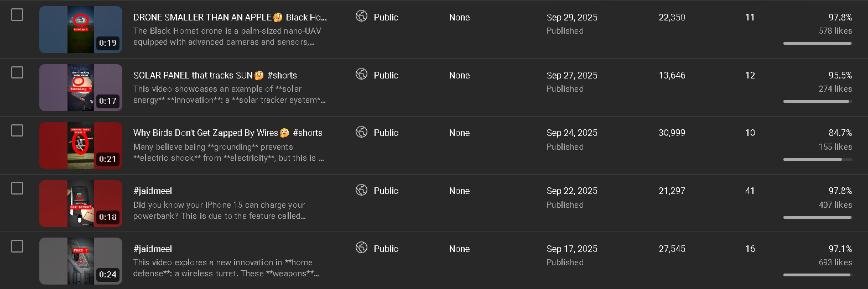This screenshot has width=868, height=289.
Task: Check the box for Why Birds Don't Get Zapped
Action: (x=17, y=130)
